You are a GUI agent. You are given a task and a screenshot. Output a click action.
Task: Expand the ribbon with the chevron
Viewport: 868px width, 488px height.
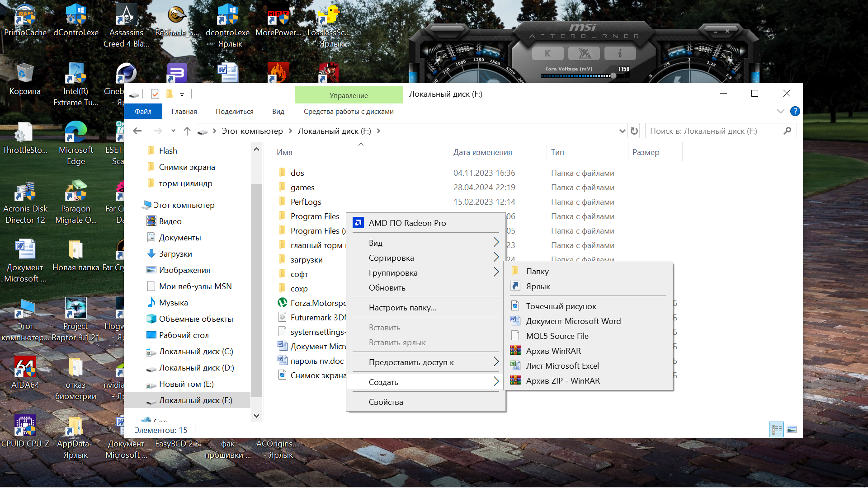pyautogui.click(x=780, y=111)
